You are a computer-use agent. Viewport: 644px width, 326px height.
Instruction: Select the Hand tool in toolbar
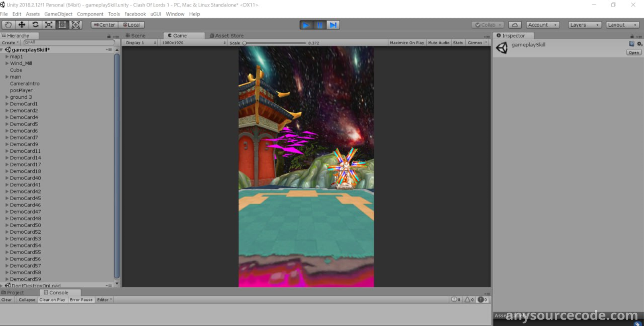(x=8, y=25)
